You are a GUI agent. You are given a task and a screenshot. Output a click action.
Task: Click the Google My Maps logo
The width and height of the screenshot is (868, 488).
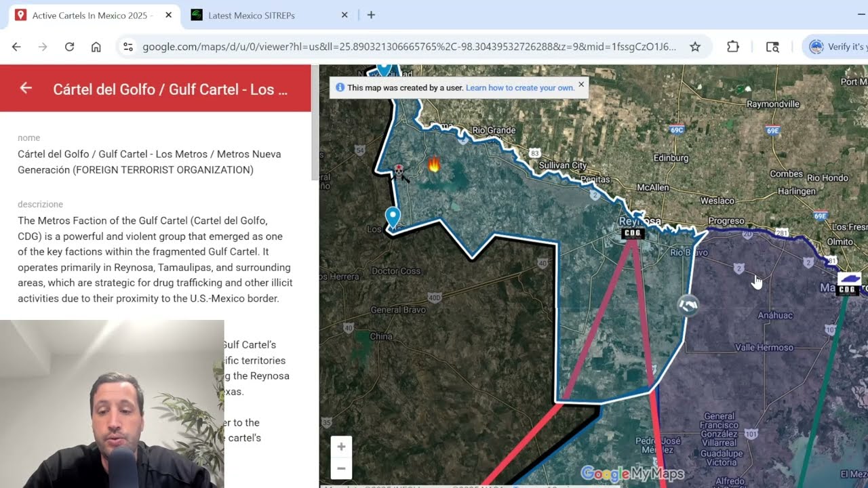(x=633, y=474)
